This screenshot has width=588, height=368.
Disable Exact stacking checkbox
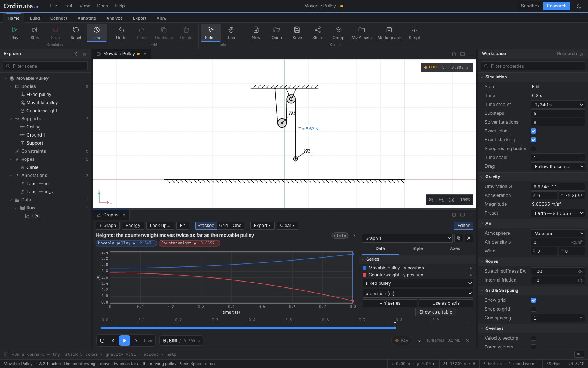point(534,140)
